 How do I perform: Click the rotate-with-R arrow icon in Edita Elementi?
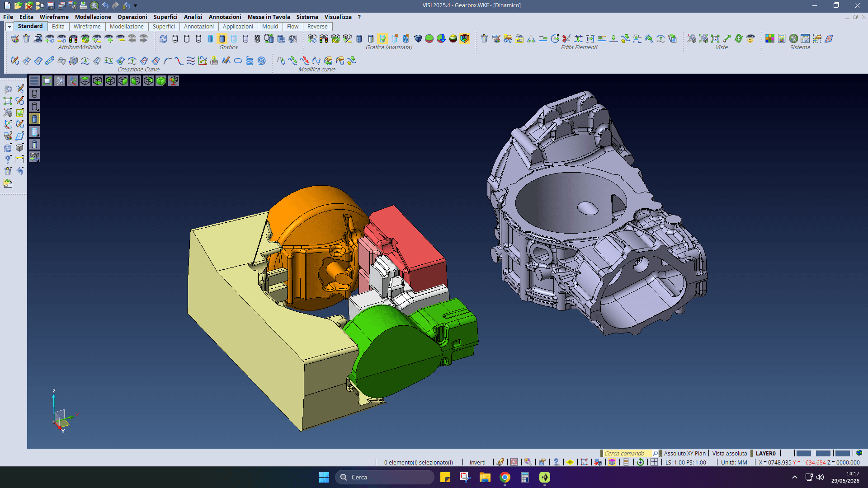[x=555, y=38]
